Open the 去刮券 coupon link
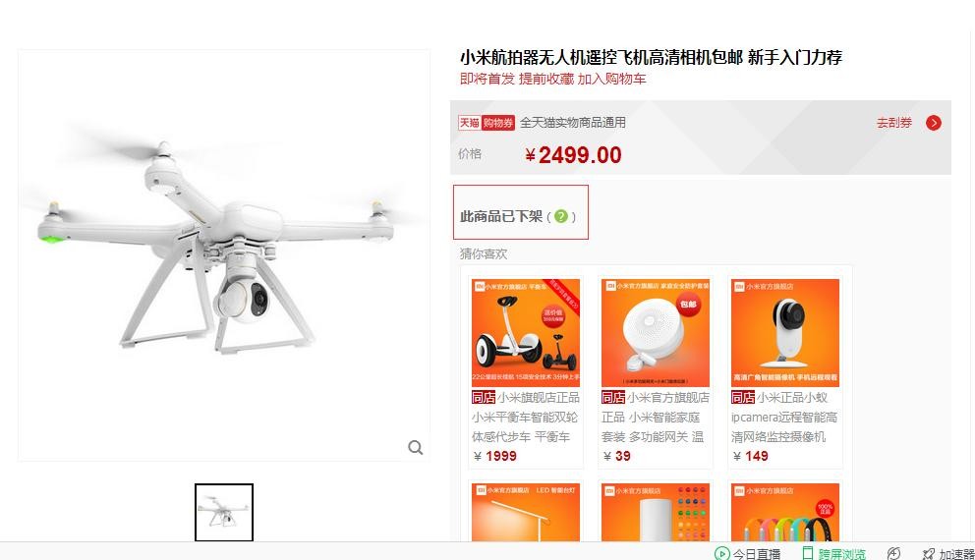975x560 pixels. (x=894, y=123)
